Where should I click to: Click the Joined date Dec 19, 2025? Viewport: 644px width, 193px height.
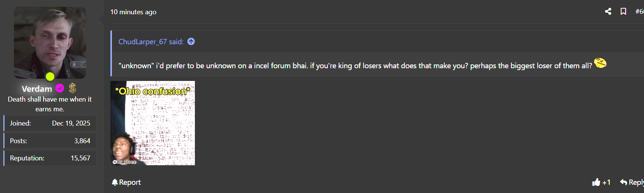click(71, 123)
